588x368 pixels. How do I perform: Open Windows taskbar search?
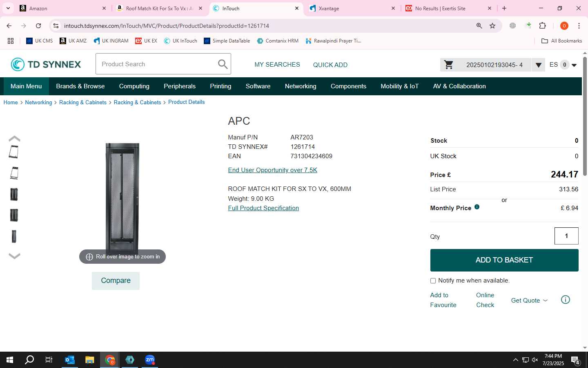coord(29,360)
